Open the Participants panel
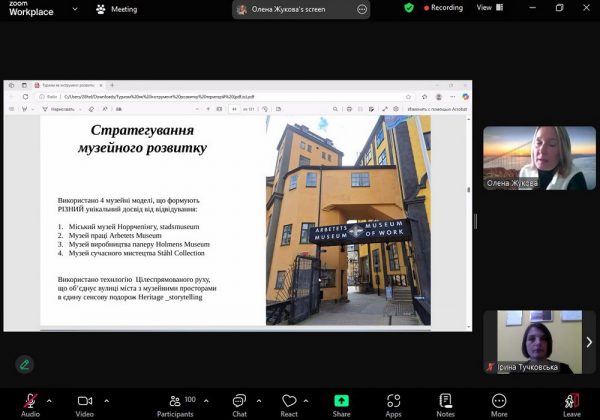600x420 pixels. point(175,401)
